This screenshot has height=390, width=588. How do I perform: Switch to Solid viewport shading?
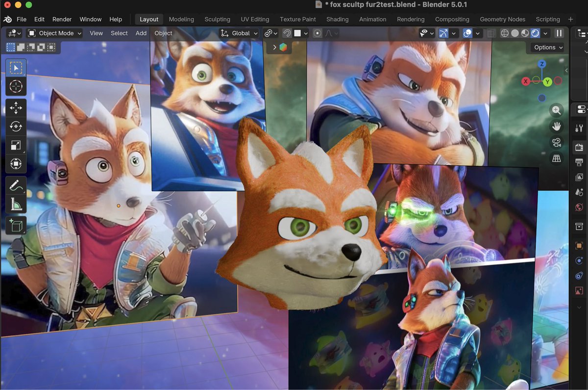click(x=515, y=33)
